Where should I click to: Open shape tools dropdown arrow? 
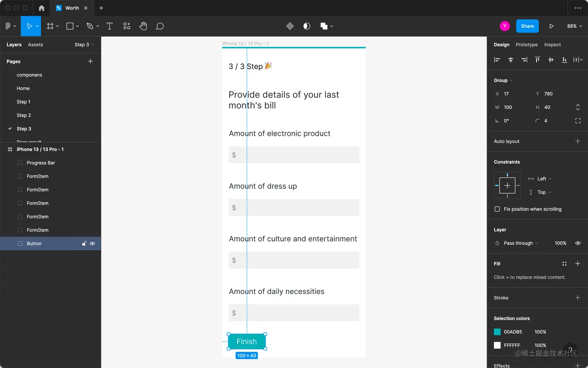click(x=77, y=26)
